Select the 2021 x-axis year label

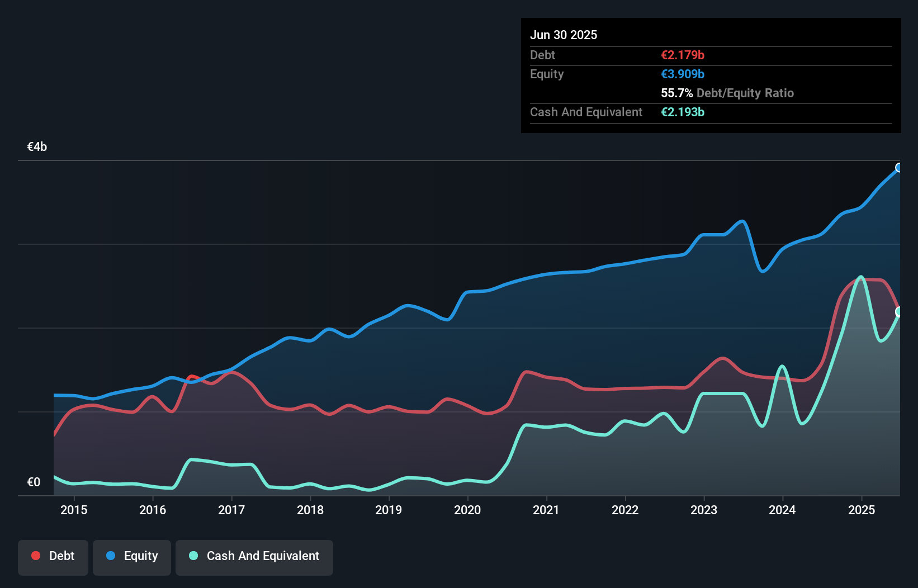click(x=546, y=510)
